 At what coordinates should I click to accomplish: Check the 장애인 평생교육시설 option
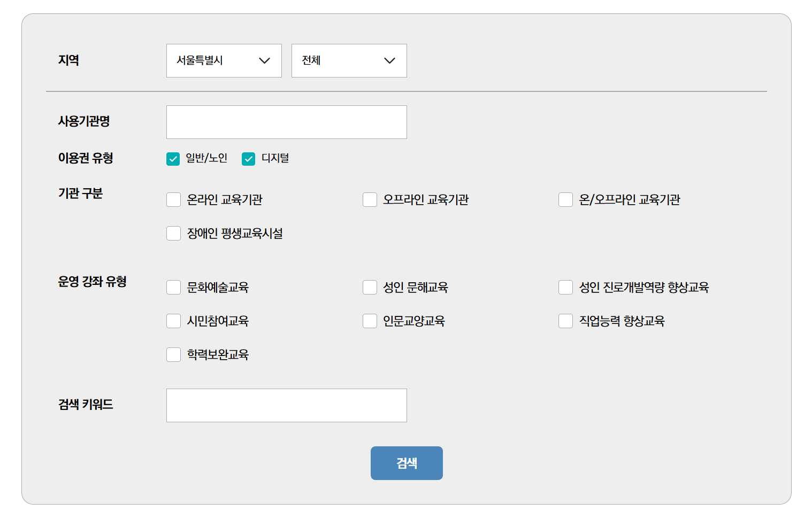coord(173,233)
